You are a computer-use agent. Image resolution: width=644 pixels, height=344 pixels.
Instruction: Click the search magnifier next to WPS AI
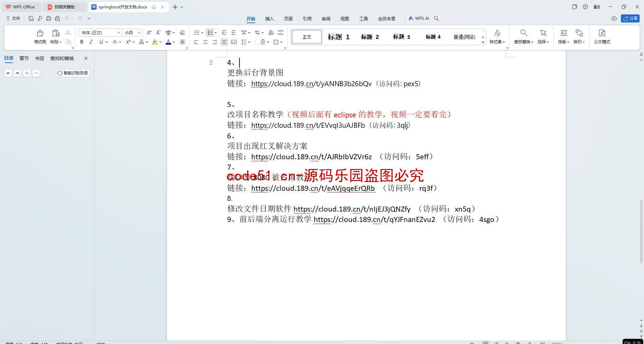pos(436,18)
